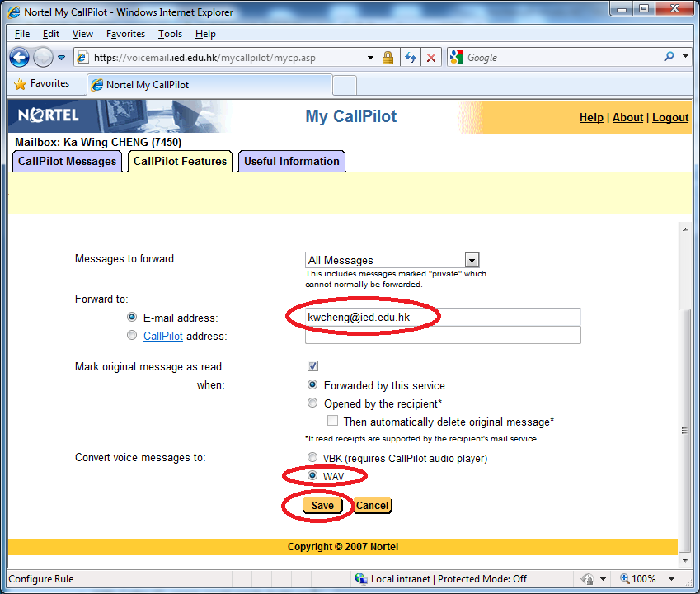Image resolution: width=700 pixels, height=594 pixels.
Task: Click the Copyright © 2007 Nortel text
Action: tap(343, 547)
